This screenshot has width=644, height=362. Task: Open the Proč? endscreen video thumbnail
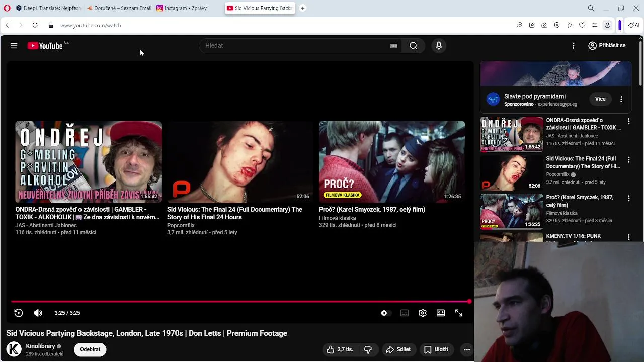tap(392, 162)
